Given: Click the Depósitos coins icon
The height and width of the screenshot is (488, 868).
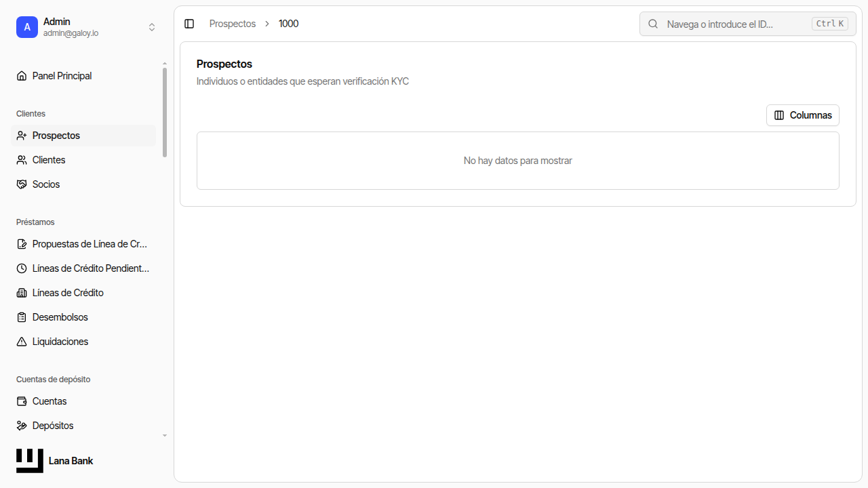Looking at the screenshot, I should tap(22, 426).
